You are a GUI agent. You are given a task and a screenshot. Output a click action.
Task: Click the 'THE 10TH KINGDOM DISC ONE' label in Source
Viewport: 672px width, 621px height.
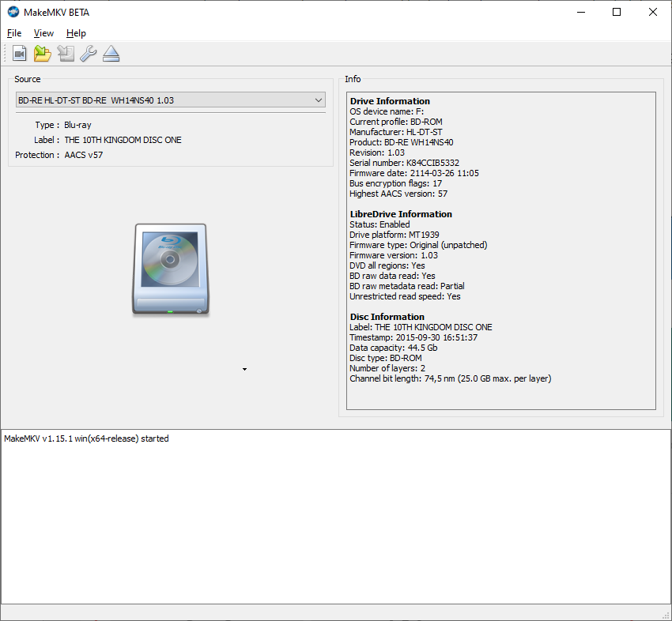coord(123,140)
